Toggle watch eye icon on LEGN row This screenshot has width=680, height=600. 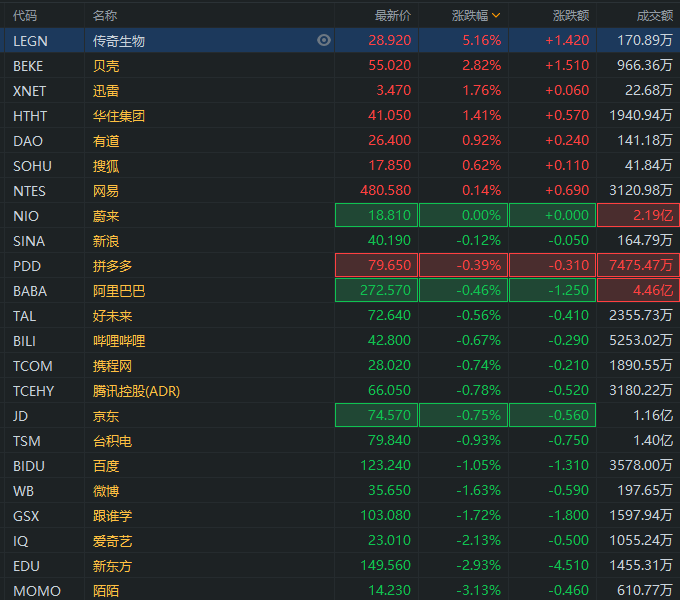(x=324, y=40)
